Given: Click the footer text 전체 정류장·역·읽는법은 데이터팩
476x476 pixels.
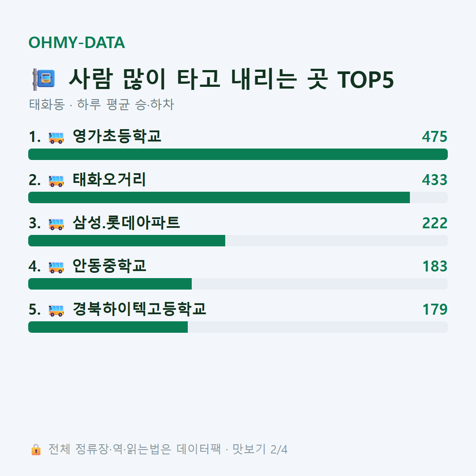Looking at the screenshot, I should tap(134, 449).
